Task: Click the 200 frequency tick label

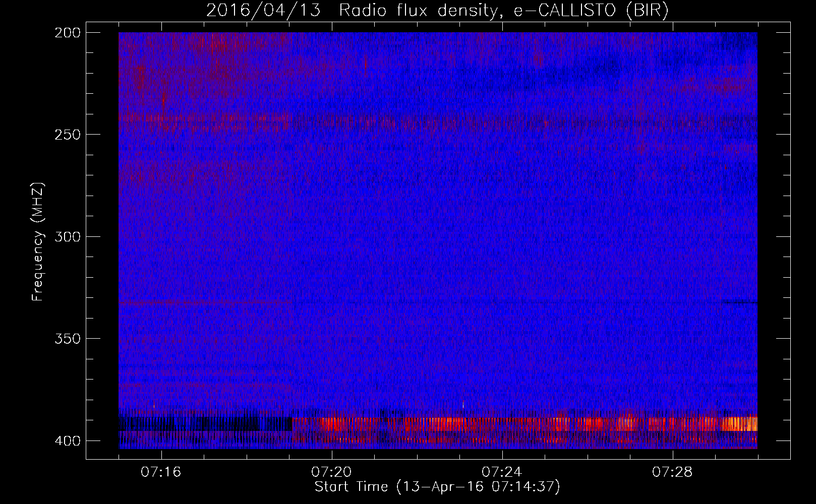Action: pyautogui.click(x=67, y=33)
